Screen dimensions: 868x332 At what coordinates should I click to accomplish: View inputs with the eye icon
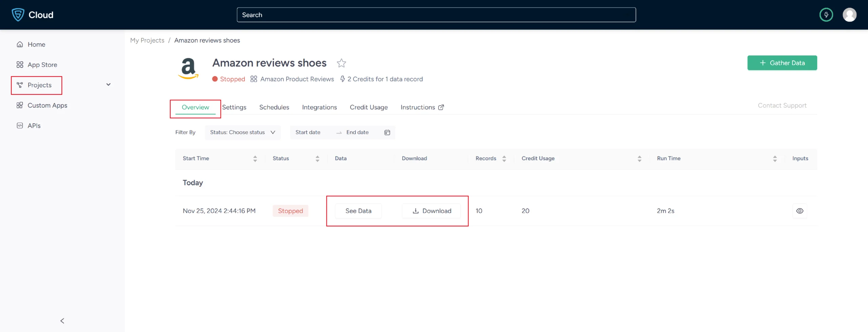800,211
